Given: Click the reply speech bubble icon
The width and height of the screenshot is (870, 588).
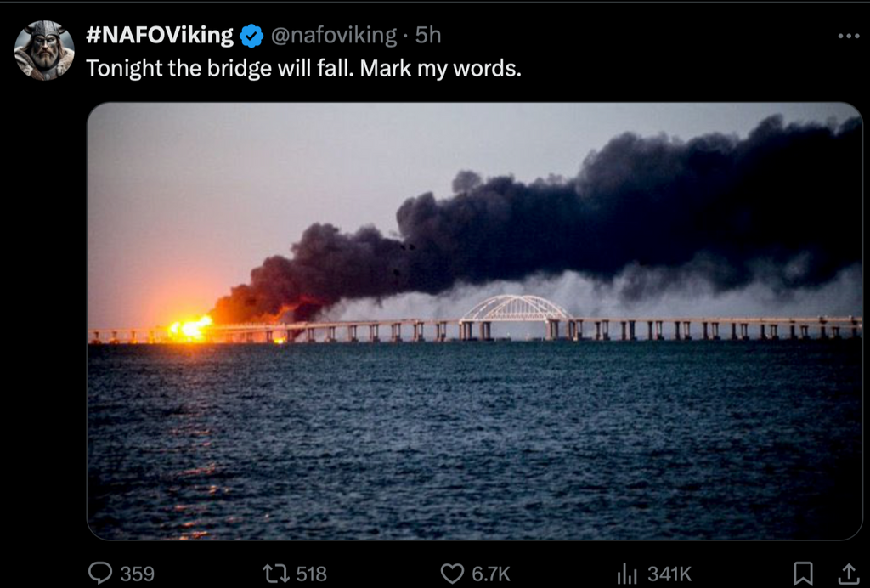Looking at the screenshot, I should [100, 574].
